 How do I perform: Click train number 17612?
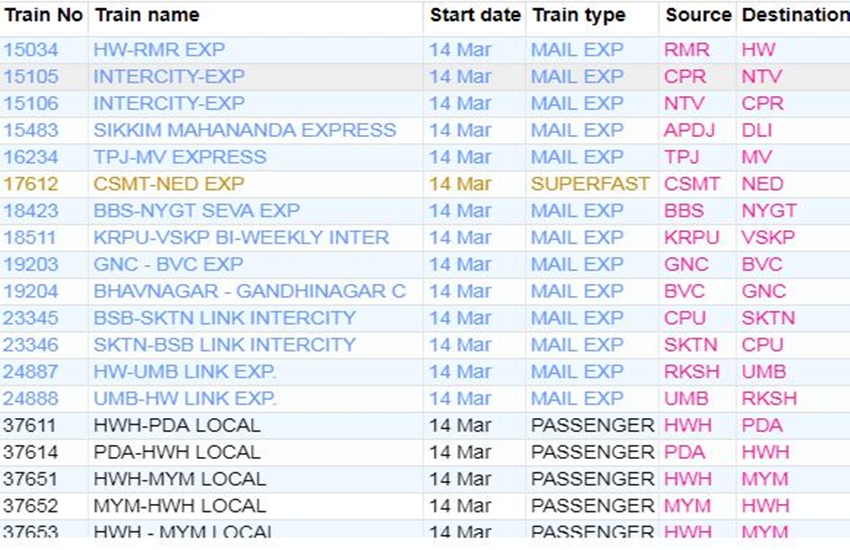tap(31, 184)
